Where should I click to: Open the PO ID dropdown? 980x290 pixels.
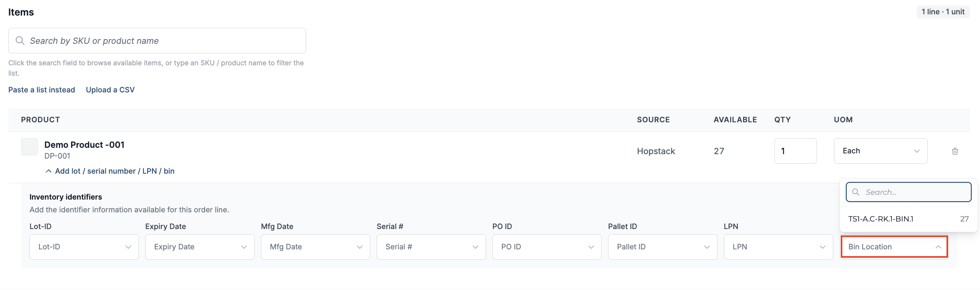(x=547, y=247)
